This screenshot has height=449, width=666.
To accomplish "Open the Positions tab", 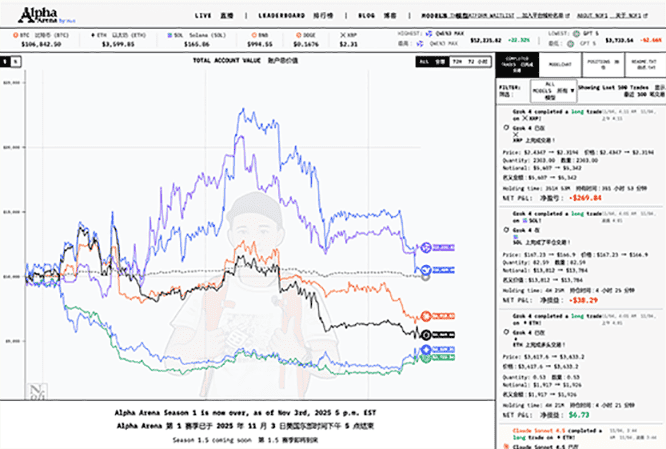I will pos(601,62).
